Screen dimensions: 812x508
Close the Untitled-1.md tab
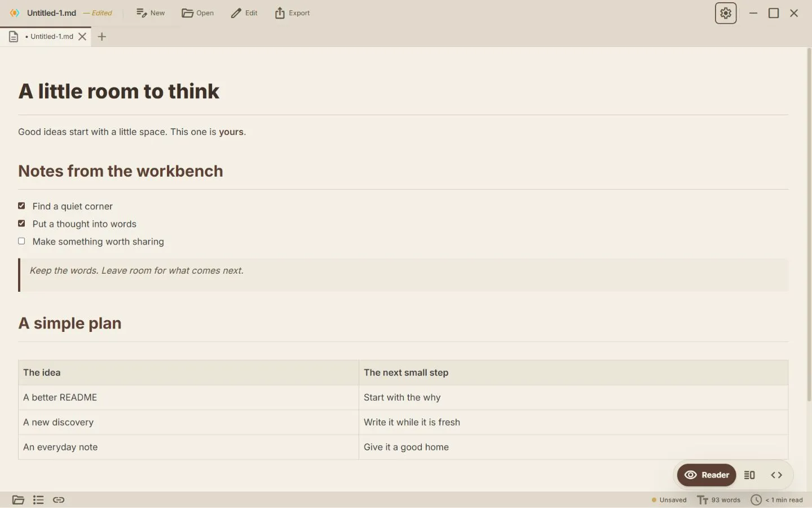tap(82, 37)
